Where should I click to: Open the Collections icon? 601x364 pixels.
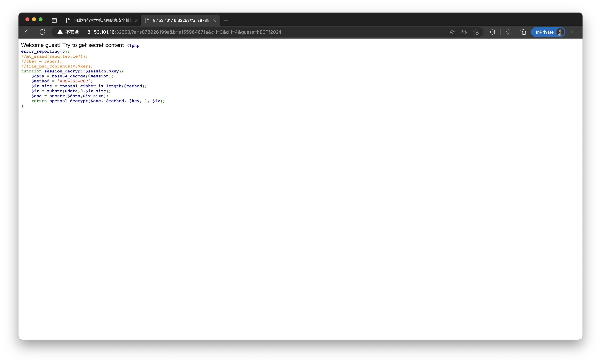coord(523,32)
